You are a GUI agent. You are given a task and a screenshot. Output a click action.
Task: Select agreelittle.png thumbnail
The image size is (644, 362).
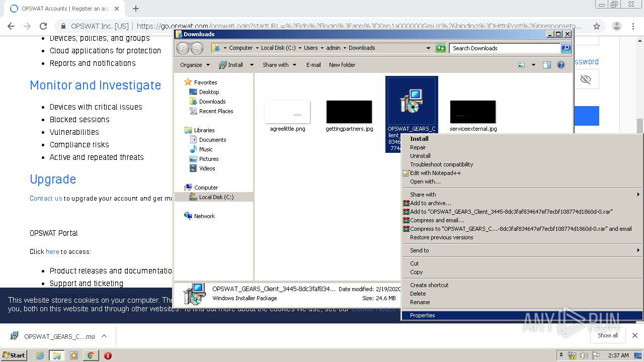pyautogui.click(x=287, y=112)
